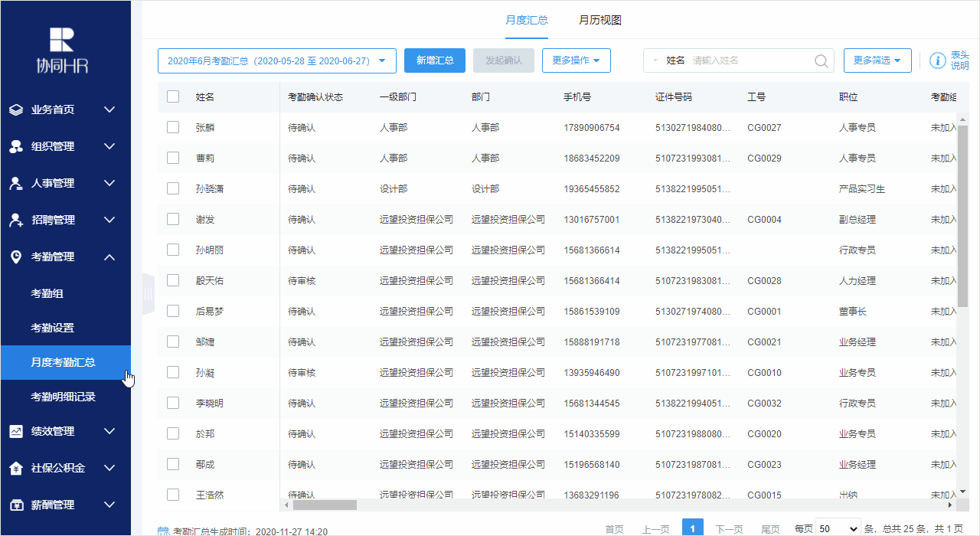
Task: Toggle the select-all checkbox in table header
Action: click(x=173, y=97)
